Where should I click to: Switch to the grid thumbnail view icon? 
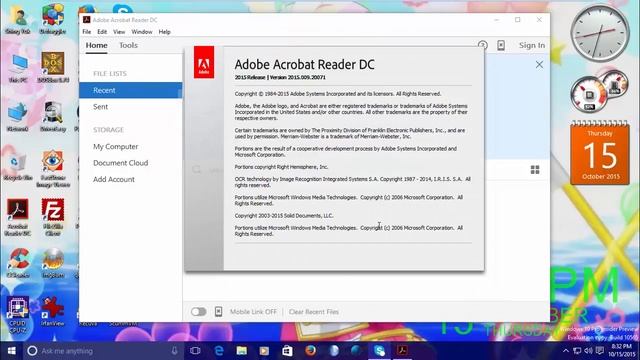[x=535, y=170]
